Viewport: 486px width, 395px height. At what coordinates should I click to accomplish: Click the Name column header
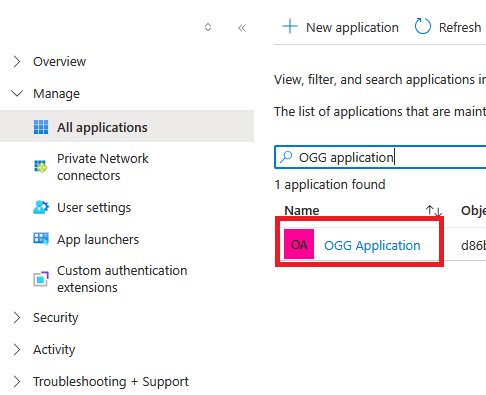click(x=302, y=211)
